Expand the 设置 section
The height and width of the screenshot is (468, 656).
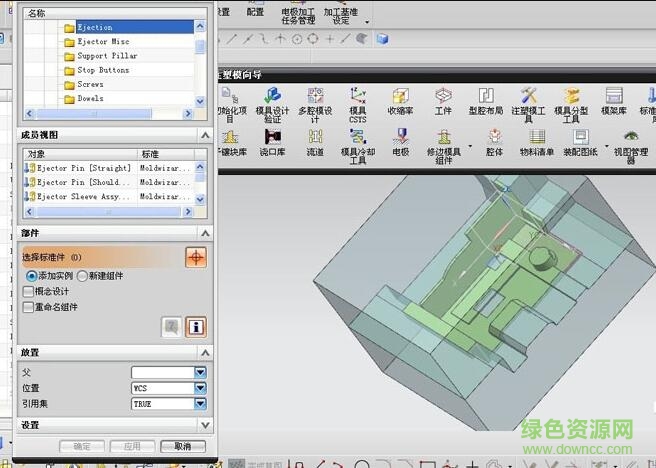coord(204,424)
